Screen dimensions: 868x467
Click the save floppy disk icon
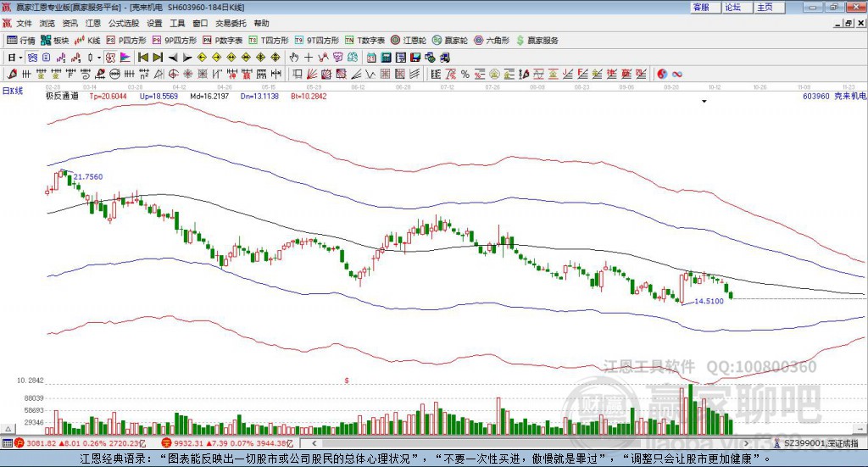pyautogui.click(x=415, y=58)
